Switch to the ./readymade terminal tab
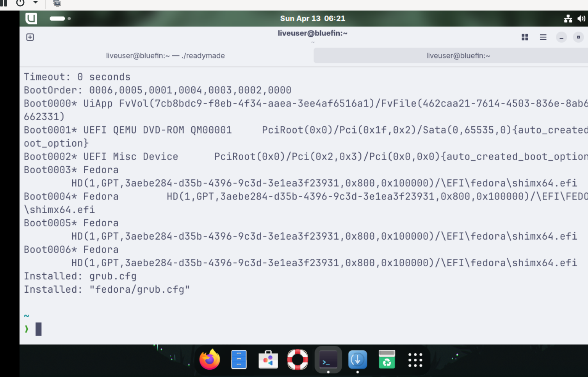 (166, 55)
